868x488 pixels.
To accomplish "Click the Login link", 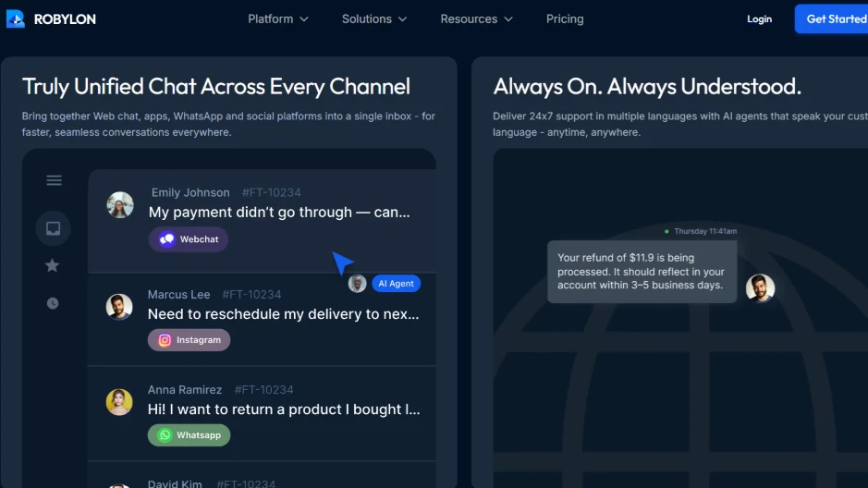I will (759, 18).
